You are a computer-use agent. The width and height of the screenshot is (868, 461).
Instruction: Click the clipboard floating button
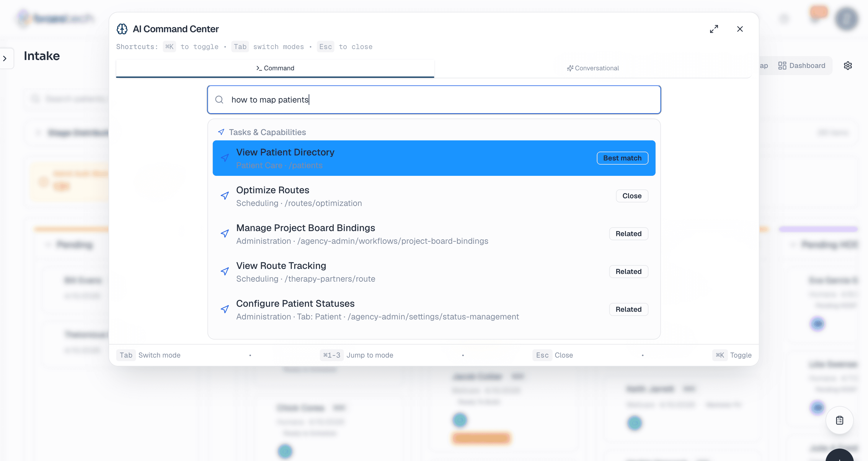pos(839,420)
